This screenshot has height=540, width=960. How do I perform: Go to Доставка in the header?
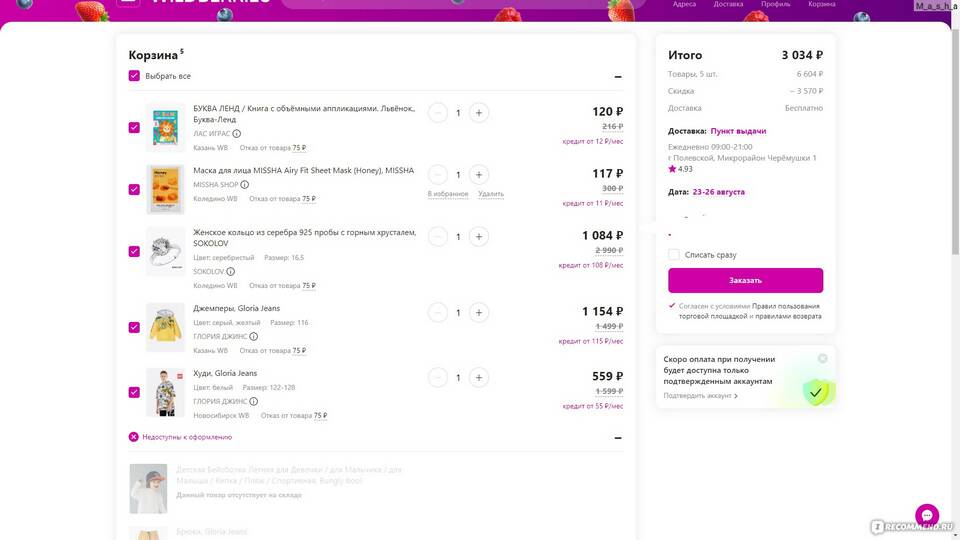[728, 4]
